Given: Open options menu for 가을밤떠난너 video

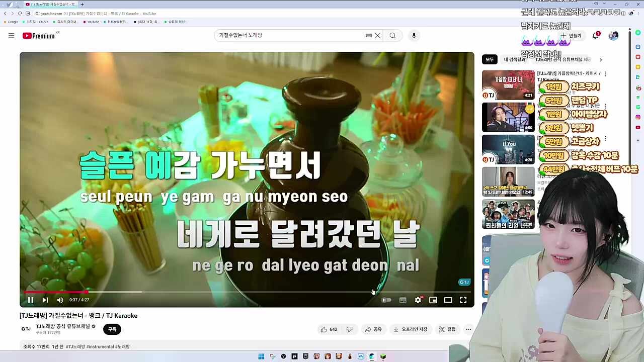Looking at the screenshot, I should [605, 74].
